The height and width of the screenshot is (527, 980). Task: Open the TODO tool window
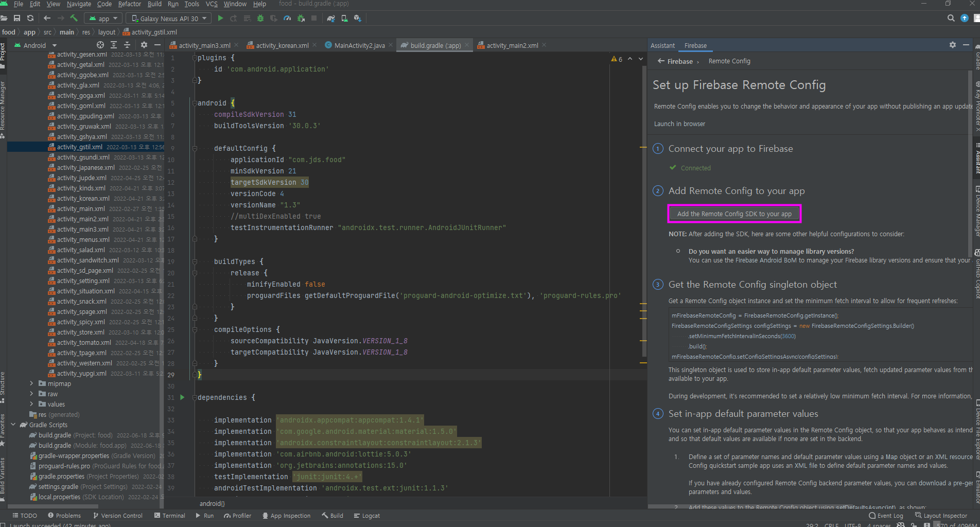tap(25, 516)
